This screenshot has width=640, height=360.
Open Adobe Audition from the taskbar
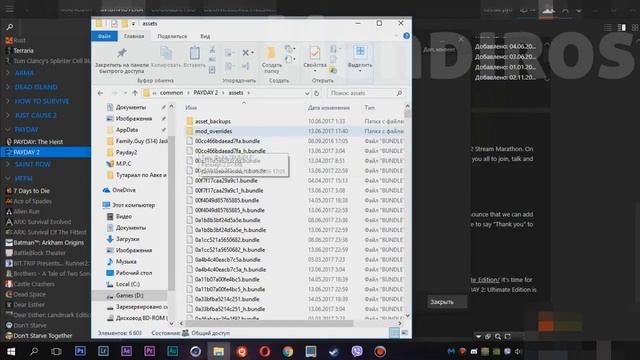(173, 351)
